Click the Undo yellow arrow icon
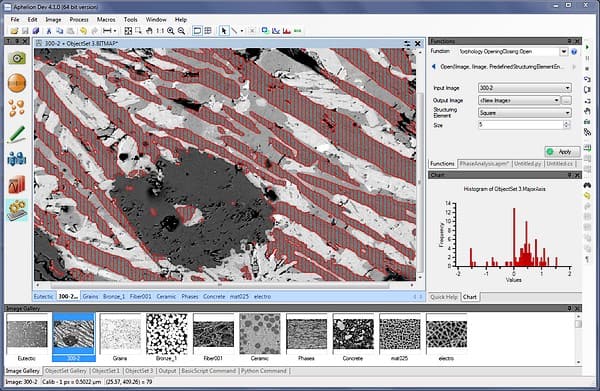The height and width of the screenshot is (391, 600). tap(83, 31)
